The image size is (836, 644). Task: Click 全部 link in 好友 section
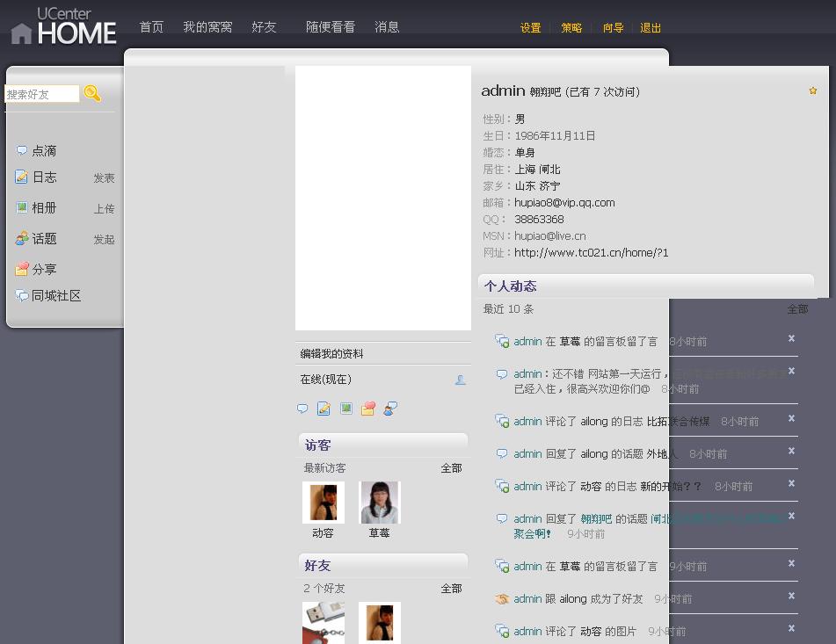(451, 589)
